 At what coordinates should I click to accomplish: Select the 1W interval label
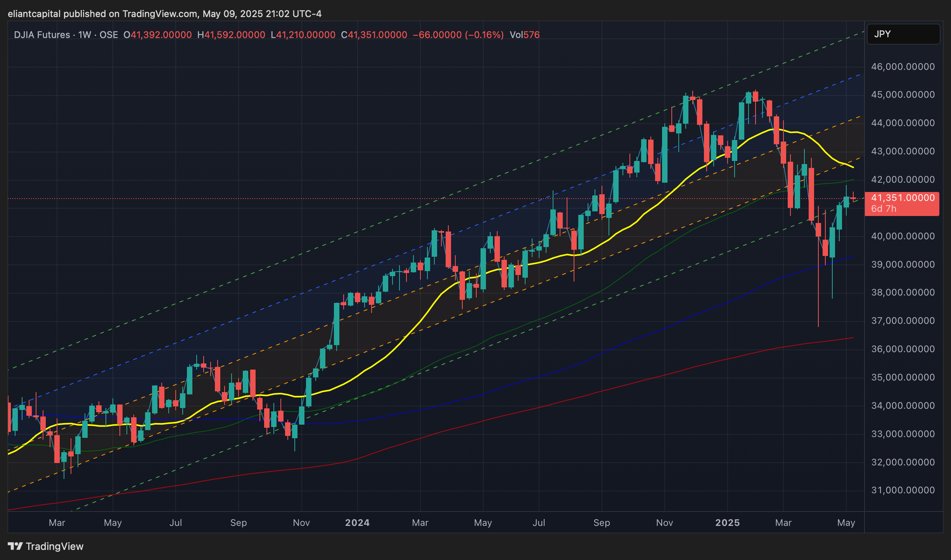pyautogui.click(x=85, y=35)
